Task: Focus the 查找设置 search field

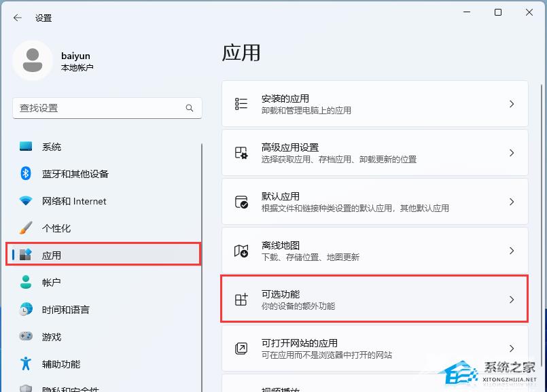Action: coord(107,108)
